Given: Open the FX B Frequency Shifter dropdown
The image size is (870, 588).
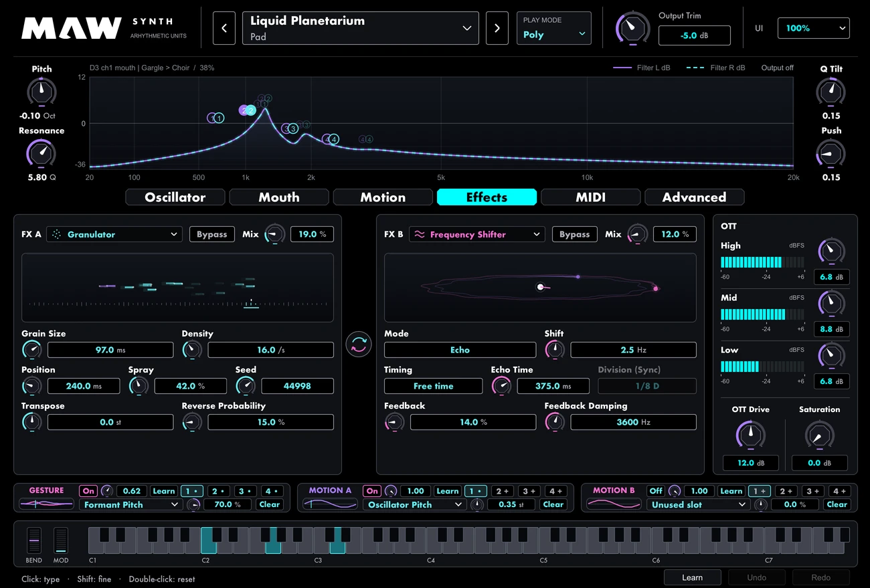Looking at the screenshot, I should (x=476, y=234).
